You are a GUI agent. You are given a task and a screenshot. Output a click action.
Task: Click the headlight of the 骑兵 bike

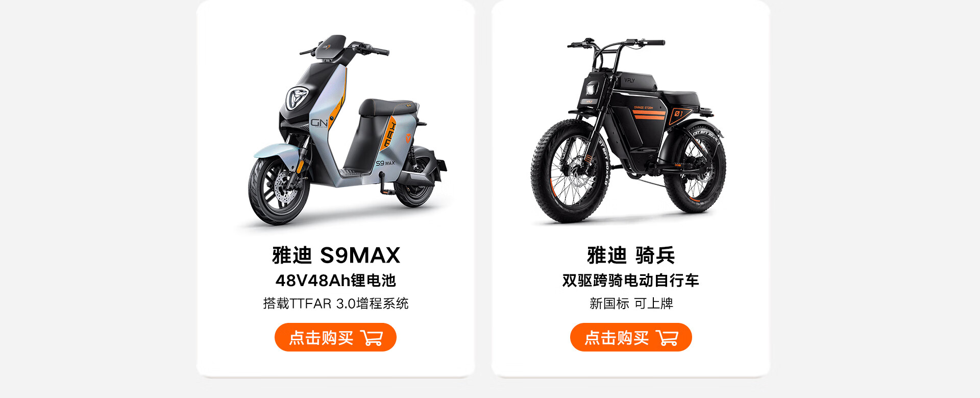click(591, 89)
